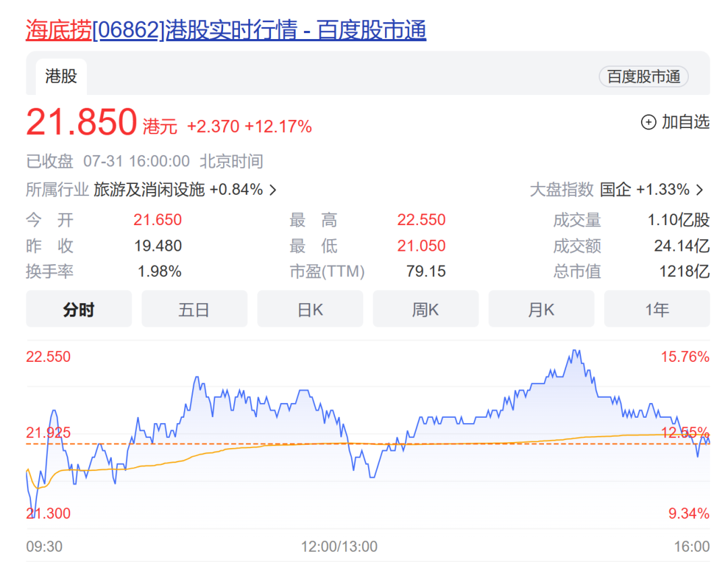Click the orange dashed previous-close line
This screenshot has height=562, width=728.
(x=368, y=444)
